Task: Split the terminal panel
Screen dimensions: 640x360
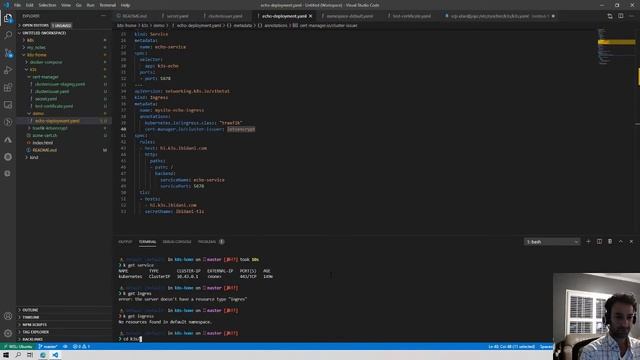Action: coord(599,242)
